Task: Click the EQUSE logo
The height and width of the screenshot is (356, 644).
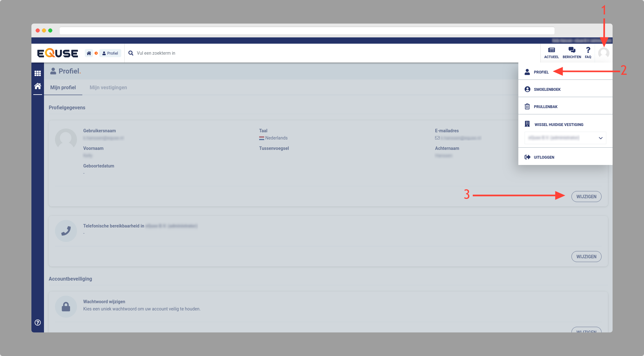Action: tap(57, 53)
